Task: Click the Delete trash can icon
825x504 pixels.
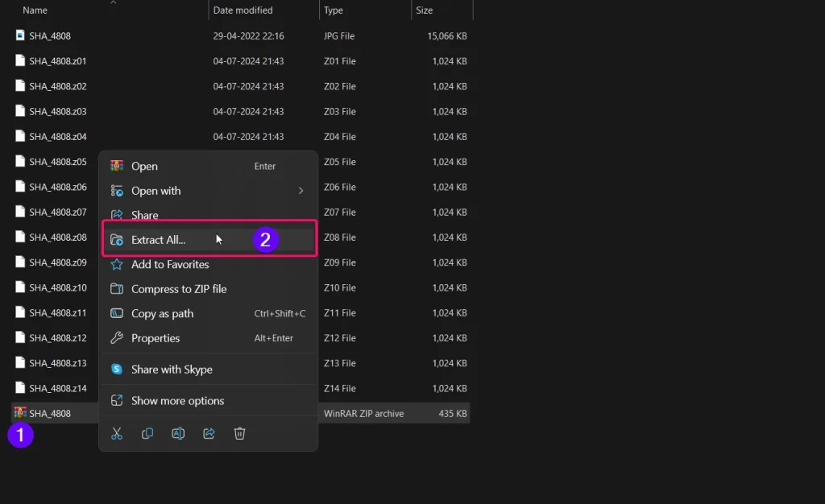Action: tap(239, 434)
